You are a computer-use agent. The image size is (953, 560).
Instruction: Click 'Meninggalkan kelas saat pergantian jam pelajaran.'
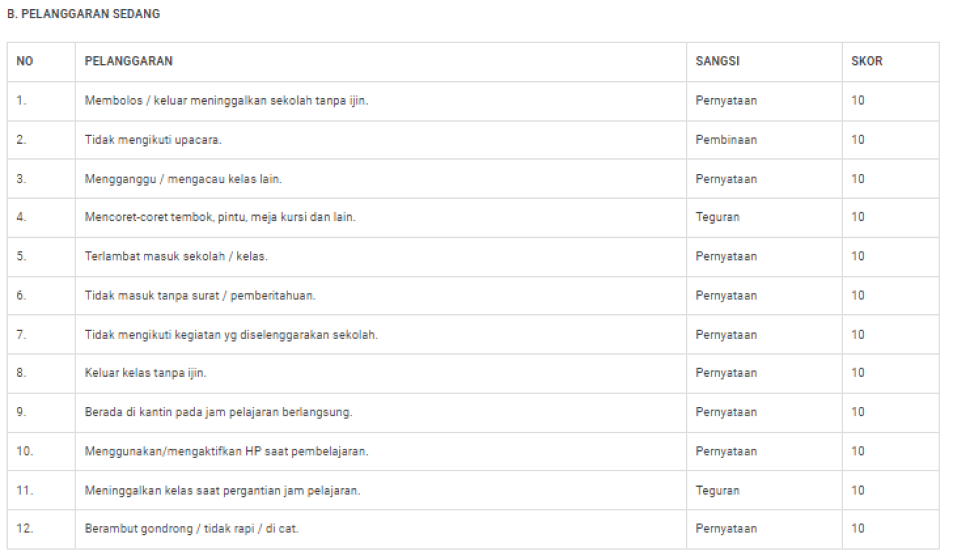222,490
